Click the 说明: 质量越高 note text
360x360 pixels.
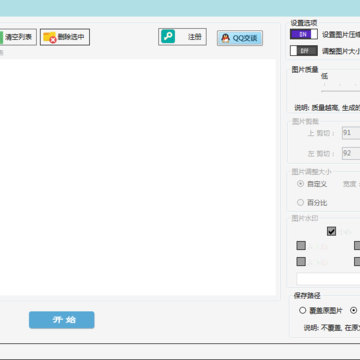click(x=327, y=108)
